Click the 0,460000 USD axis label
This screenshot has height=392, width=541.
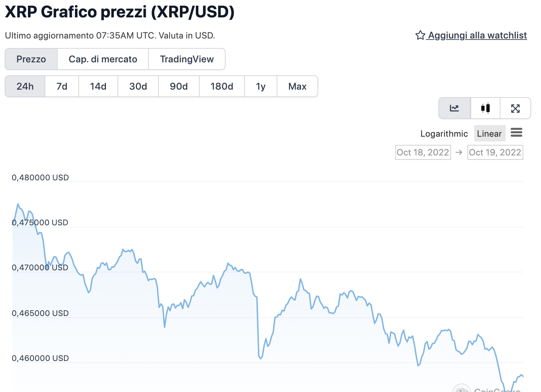pyautogui.click(x=40, y=358)
